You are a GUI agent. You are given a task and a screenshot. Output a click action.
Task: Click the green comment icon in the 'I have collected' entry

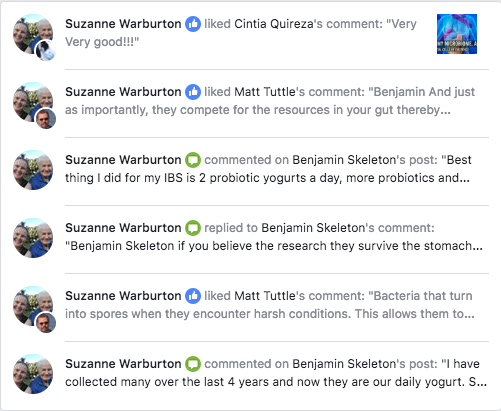(193, 364)
